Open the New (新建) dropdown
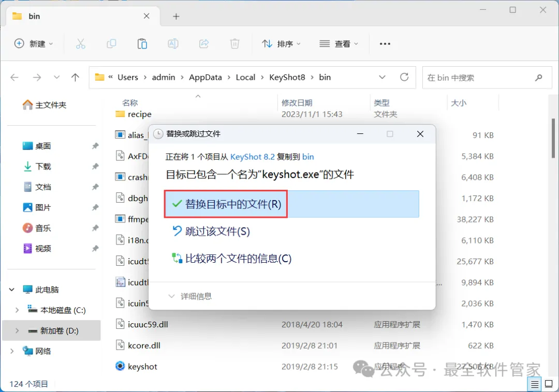This screenshot has height=392, width=559. pyautogui.click(x=34, y=44)
